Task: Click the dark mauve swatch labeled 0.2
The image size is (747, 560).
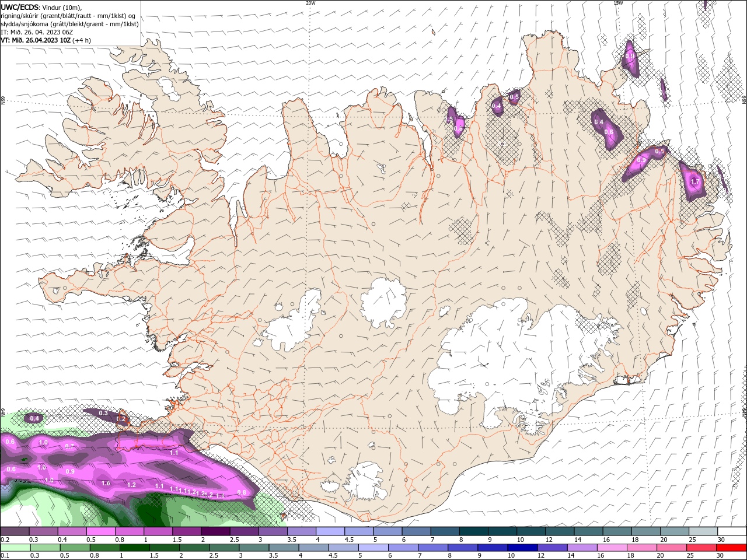Action: 15,531
